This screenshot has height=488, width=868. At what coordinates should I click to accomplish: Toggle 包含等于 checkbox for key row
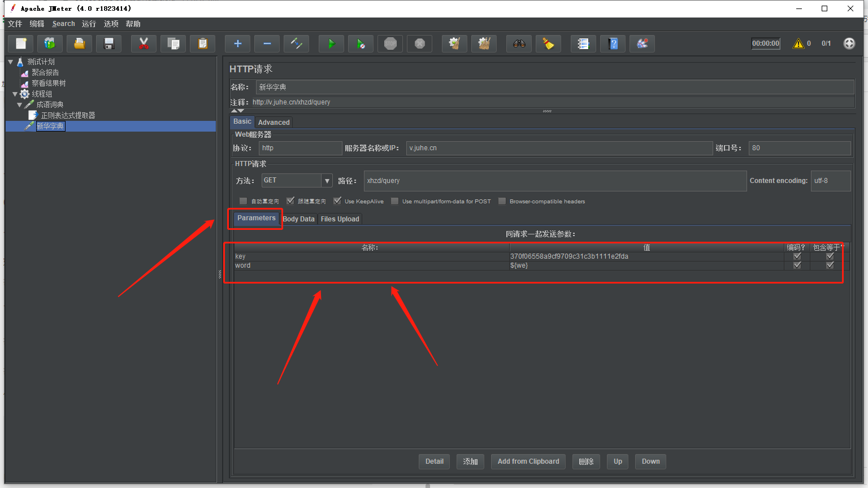(830, 256)
